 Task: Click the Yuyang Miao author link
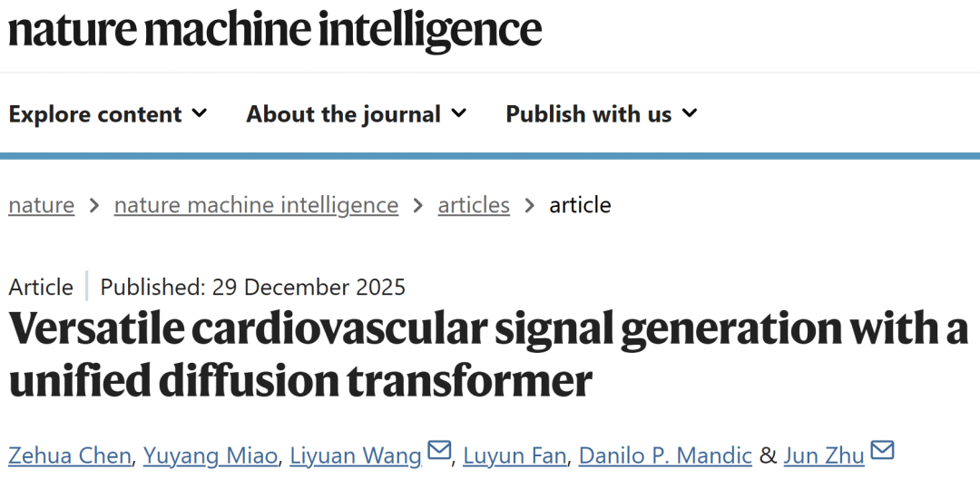click(211, 455)
